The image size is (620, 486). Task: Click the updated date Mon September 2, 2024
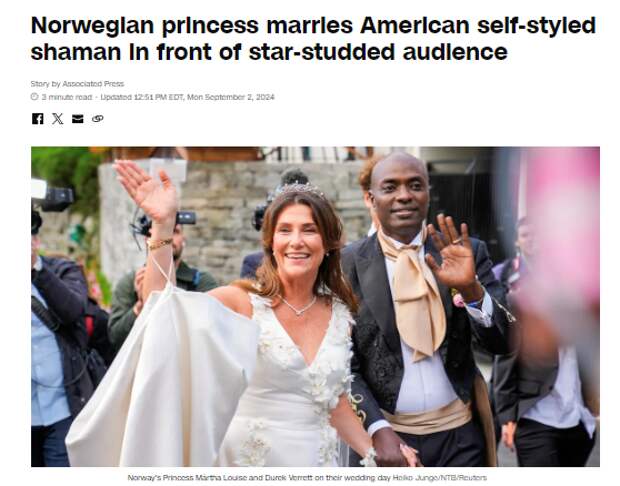coord(231,97)
